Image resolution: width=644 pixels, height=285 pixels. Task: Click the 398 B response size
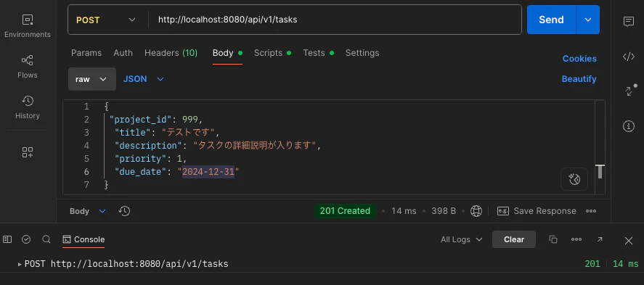[444, 211]
